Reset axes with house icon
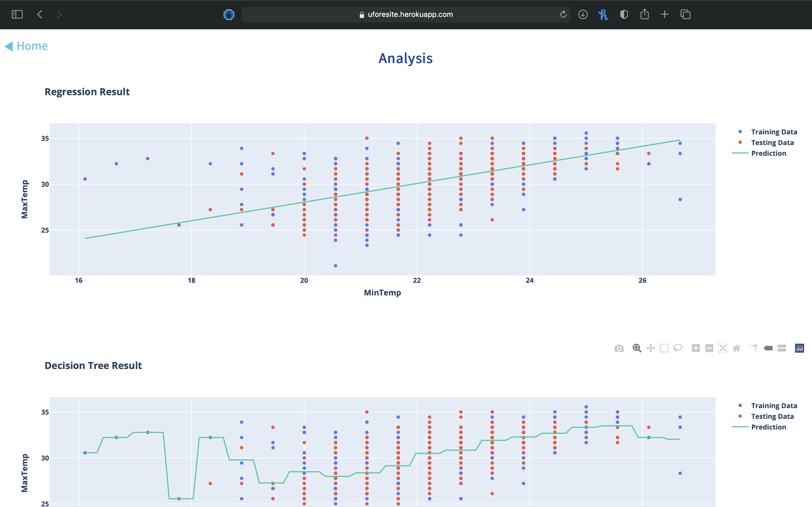812x507 pixels. (736, 348)
